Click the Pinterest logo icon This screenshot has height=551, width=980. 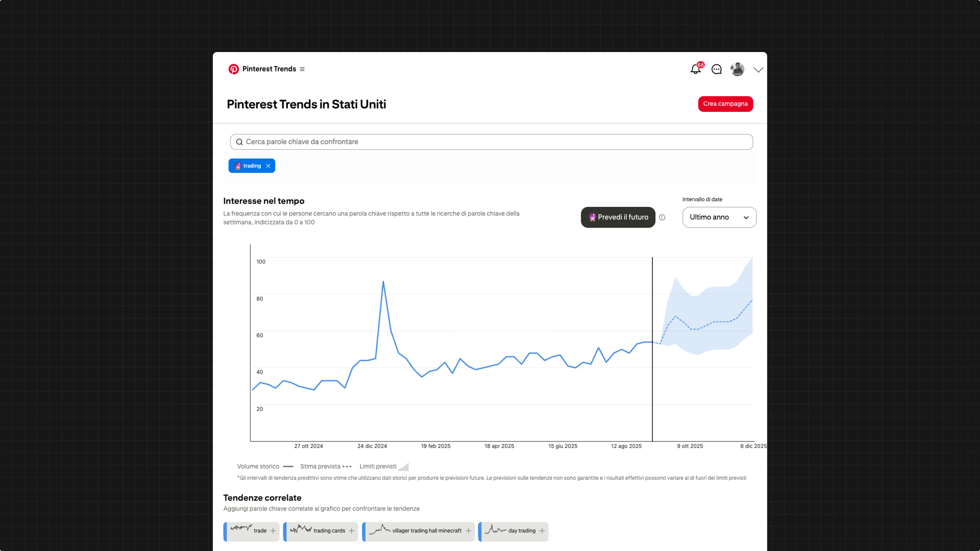234,69
